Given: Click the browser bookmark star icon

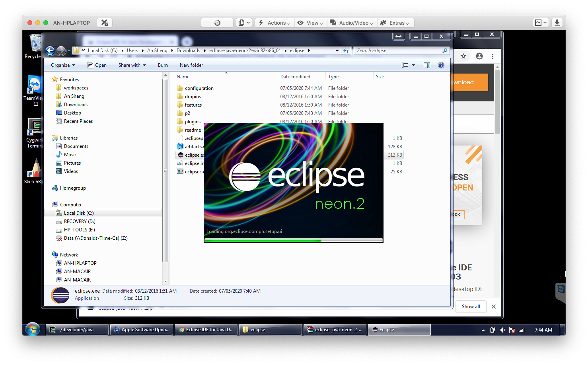Looking at the screenshot, I should (463, 56).
